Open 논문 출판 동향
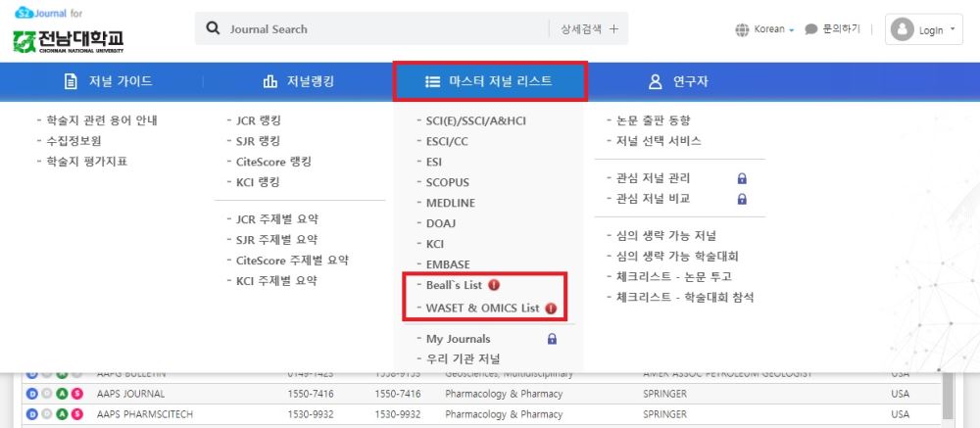This screenshot has width=980, height=428. [x=653, y=120]
